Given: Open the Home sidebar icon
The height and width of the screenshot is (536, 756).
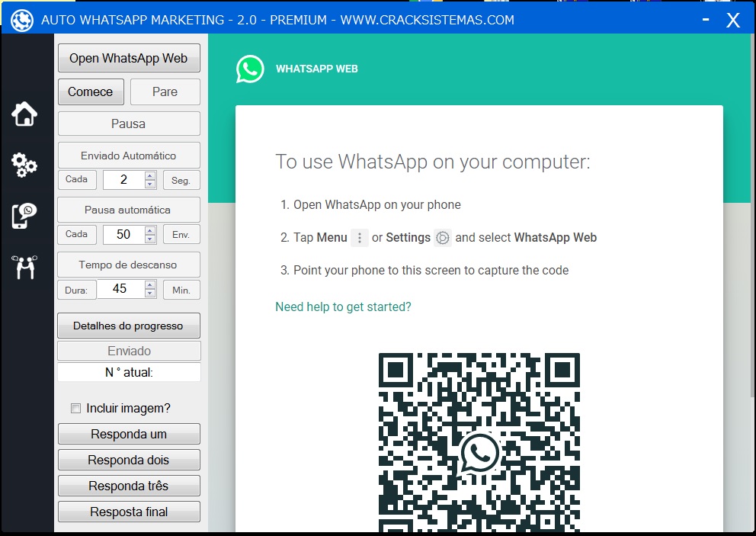Looking at the screenshot, I should click(x=24, y=114).
